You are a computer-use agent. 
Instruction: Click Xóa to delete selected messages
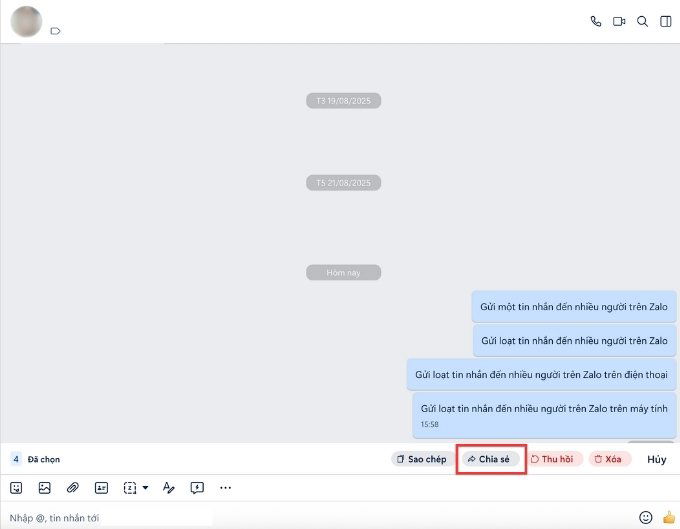tap(608, 459)
